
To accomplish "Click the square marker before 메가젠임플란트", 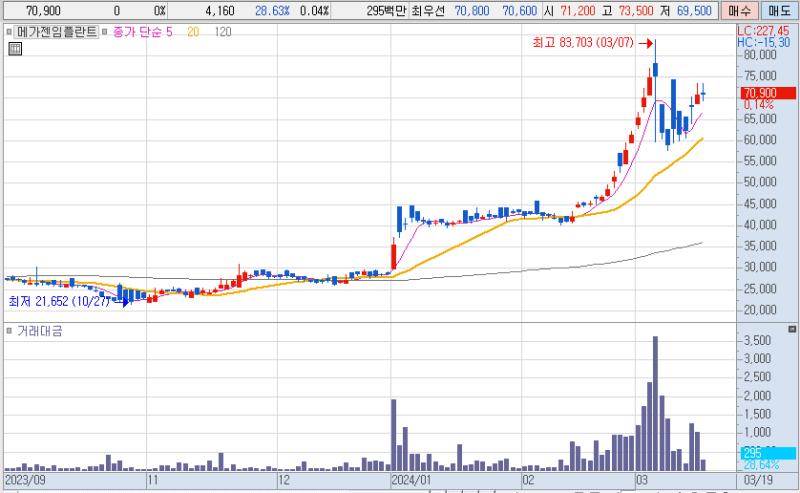I will pyautogui.click(x=9, y=32).
